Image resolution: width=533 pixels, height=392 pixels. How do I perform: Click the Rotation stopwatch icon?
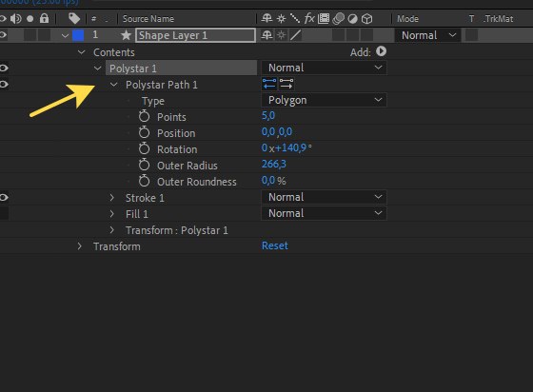[x=144, y=148]
